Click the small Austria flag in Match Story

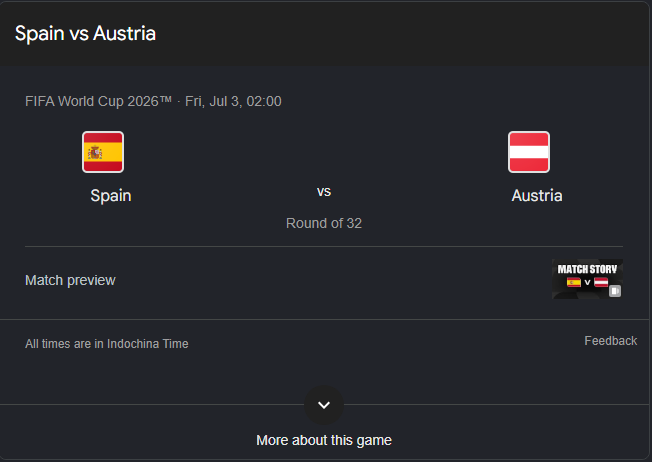click(601, 282)
